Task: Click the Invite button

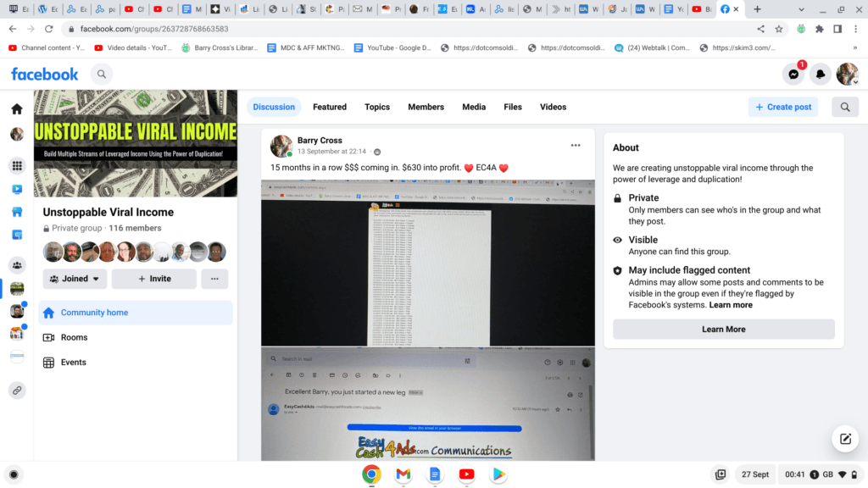Action: point(154,279)
